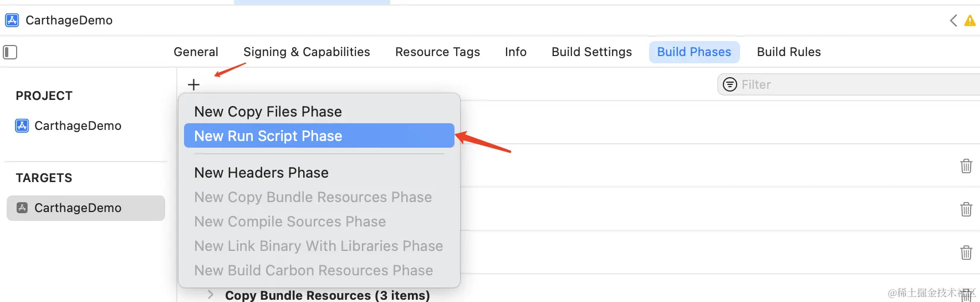Click the plus button to add build phase

(193, 85)
